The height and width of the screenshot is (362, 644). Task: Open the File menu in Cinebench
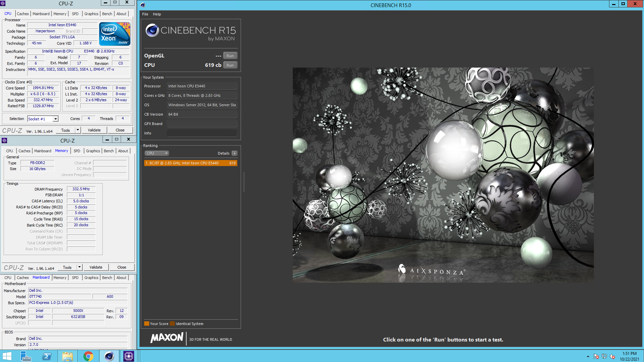tap(145, 14)
